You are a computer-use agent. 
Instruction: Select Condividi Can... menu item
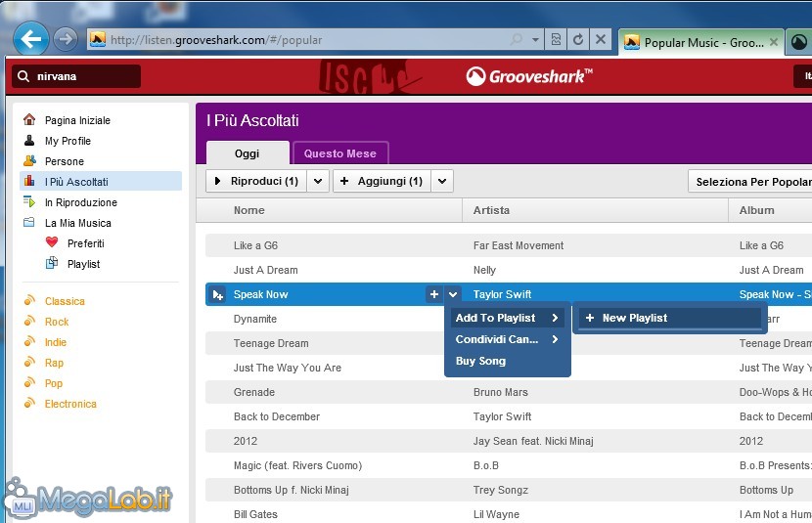[507, 339]
